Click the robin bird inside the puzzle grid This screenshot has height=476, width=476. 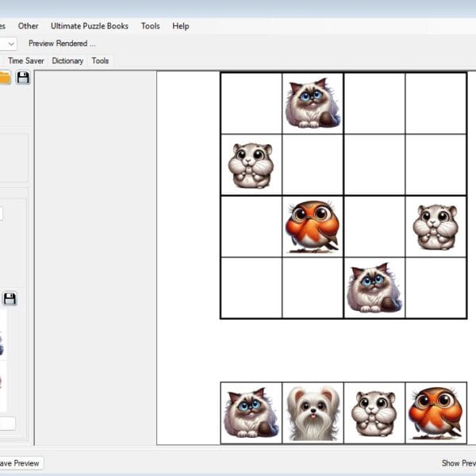pyautogui.click(x=313, y=226)
